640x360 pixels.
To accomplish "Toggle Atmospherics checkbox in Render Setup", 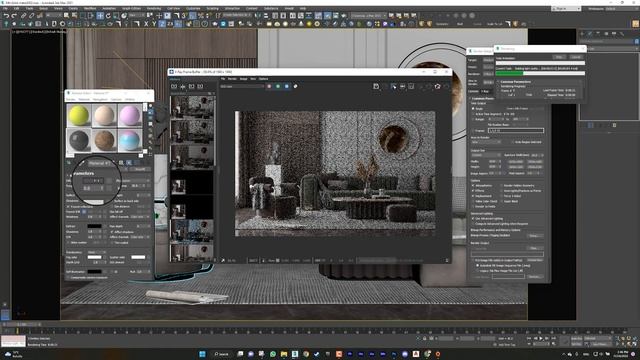I will tap(473, 186).
